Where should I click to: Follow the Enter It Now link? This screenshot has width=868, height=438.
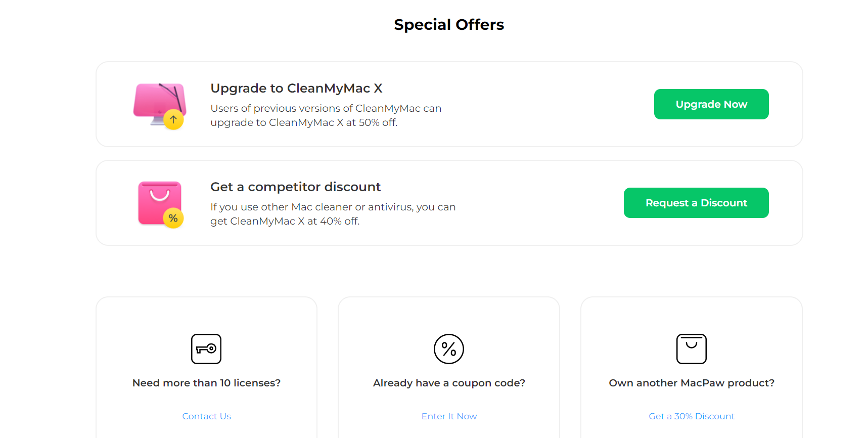coord(449,416)
